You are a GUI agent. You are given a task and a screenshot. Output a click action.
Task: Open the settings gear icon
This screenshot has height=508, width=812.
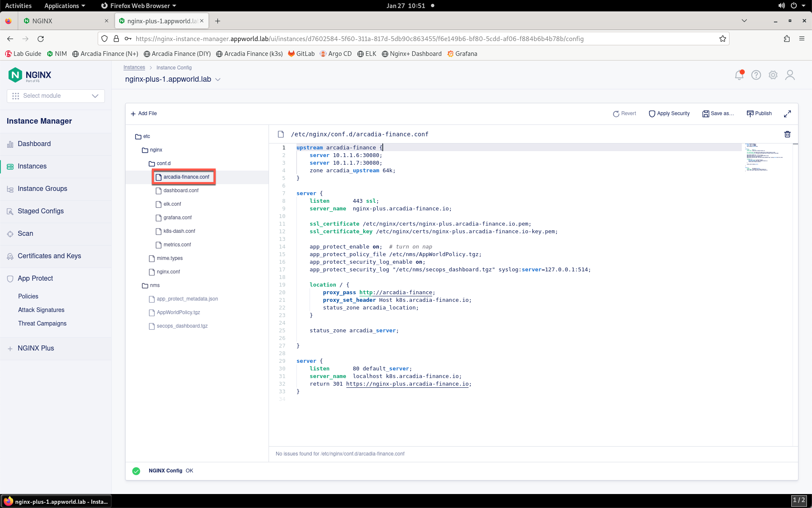tap(773, 75)
